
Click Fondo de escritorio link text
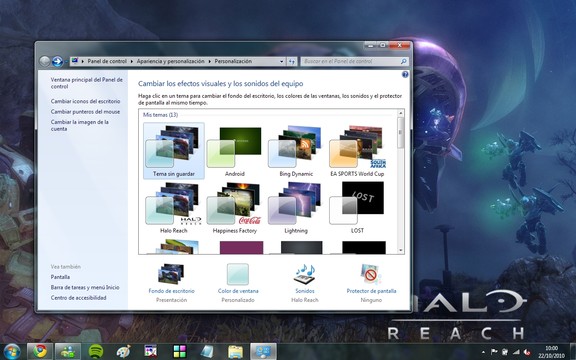pyautogui.click(x=172, y=291)
